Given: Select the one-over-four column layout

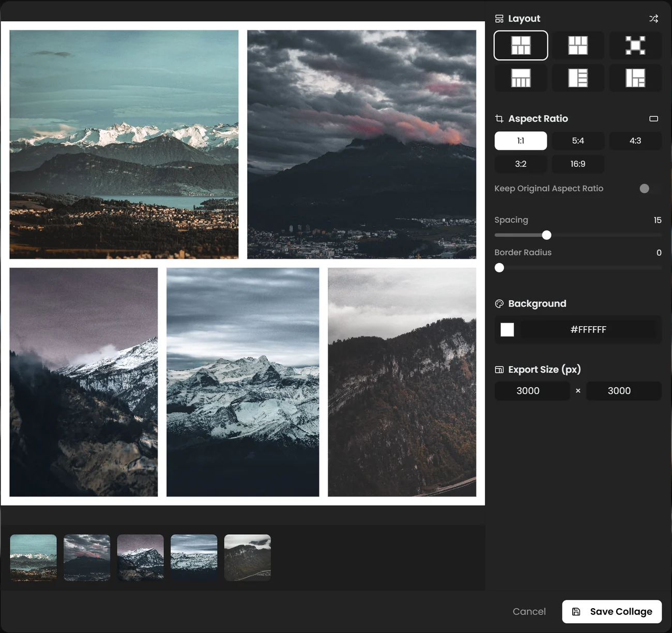Looking at the screenshot, I should [x=521, y=78].
